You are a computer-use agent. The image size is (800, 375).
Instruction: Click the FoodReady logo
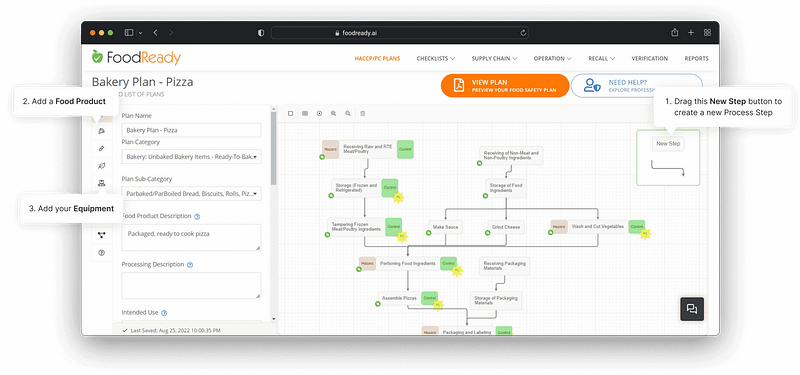pos(136,57)
